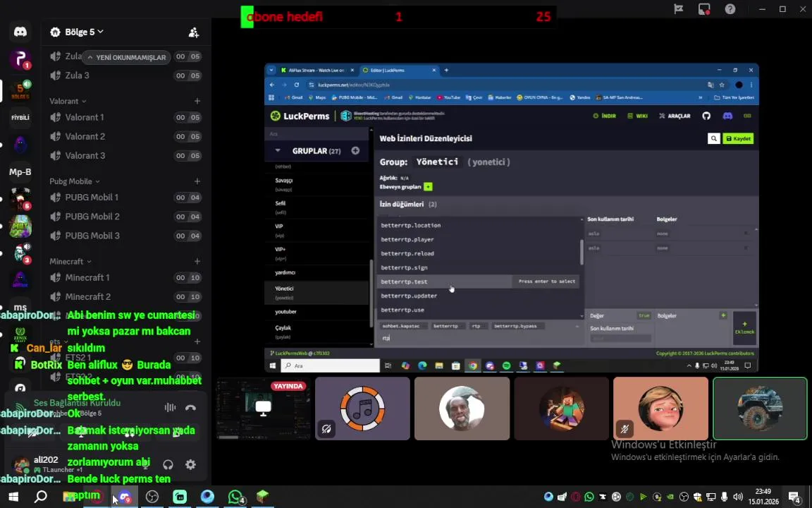Image resolution: width=812 pixels, height=508 pixels.
Task: Click the search magnifier beside Kaydet in stream
Action: 713,138
